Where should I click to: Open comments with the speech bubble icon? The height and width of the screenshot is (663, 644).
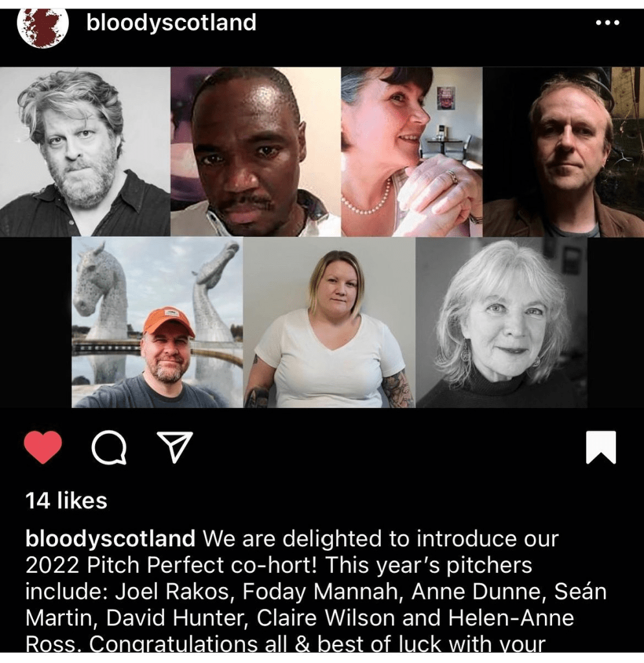[x=109, y=447]
